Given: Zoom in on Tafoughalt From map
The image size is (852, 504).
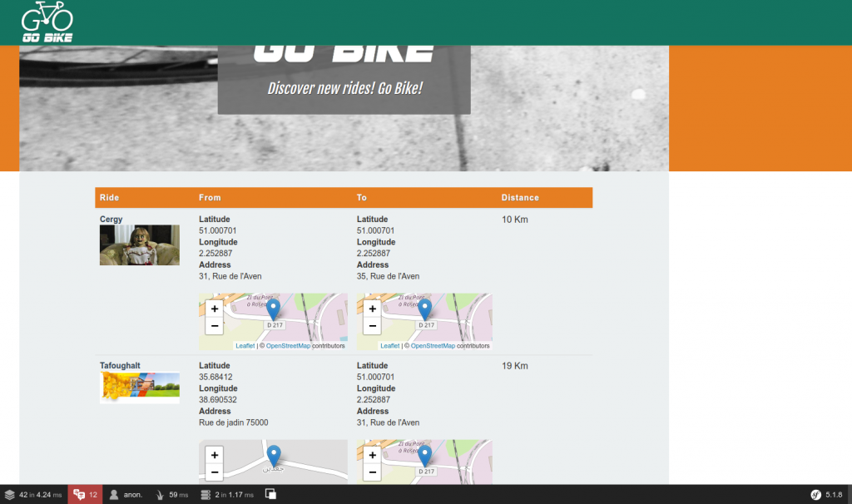Looking at the screenshot, I should pos(214,455).
